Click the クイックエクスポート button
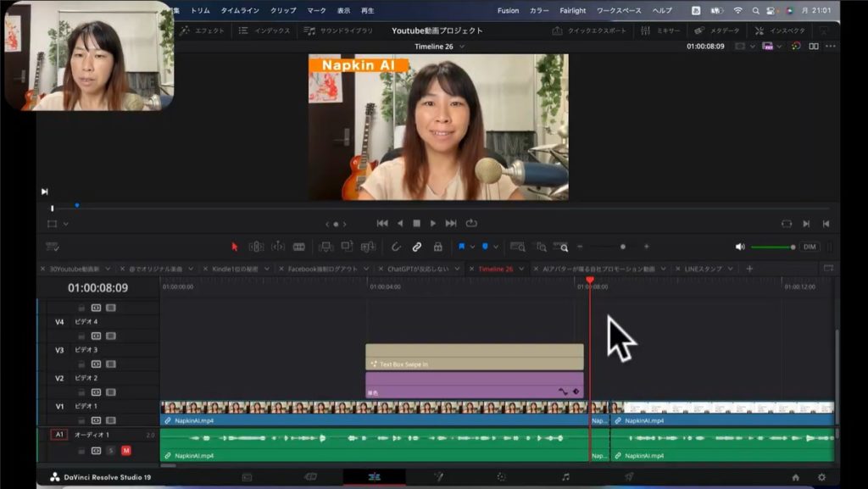 [589, 31]
